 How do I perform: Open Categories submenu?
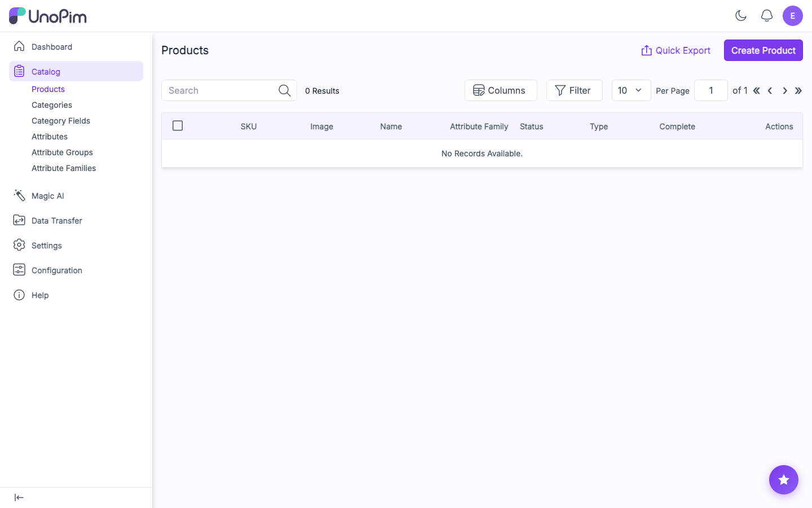tap(52, 105)
